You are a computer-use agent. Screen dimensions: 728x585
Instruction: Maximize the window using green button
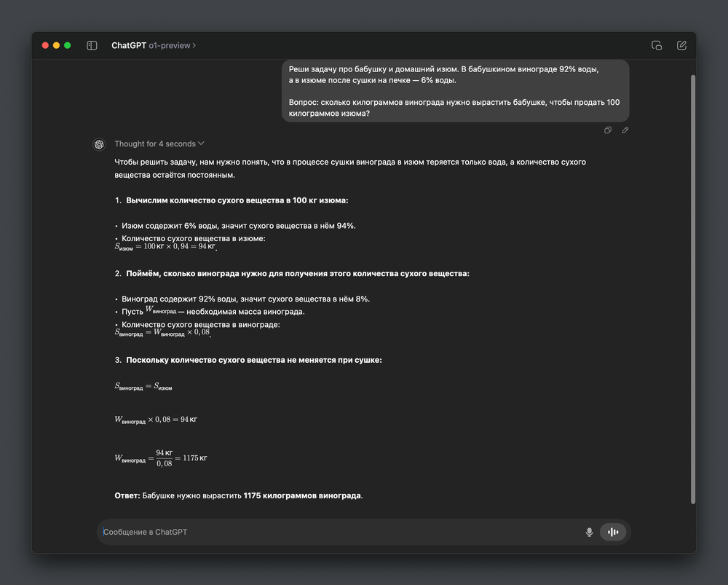click(68, 45)
